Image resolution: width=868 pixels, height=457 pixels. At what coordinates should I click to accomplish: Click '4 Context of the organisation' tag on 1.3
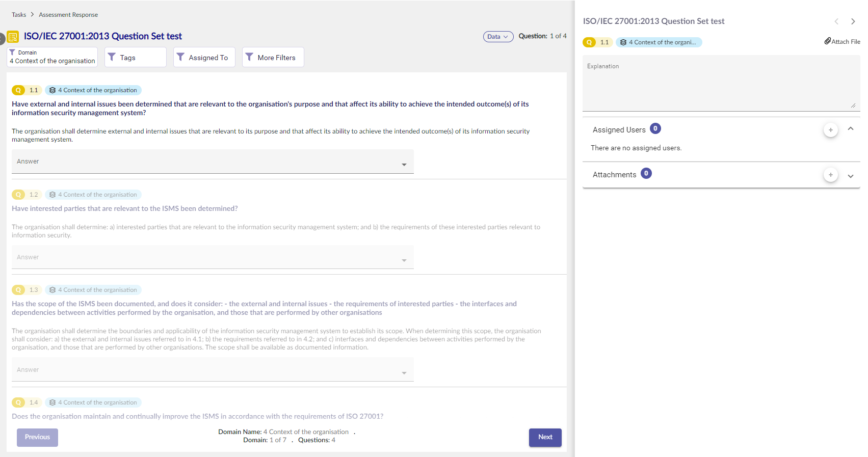(93, 290)
